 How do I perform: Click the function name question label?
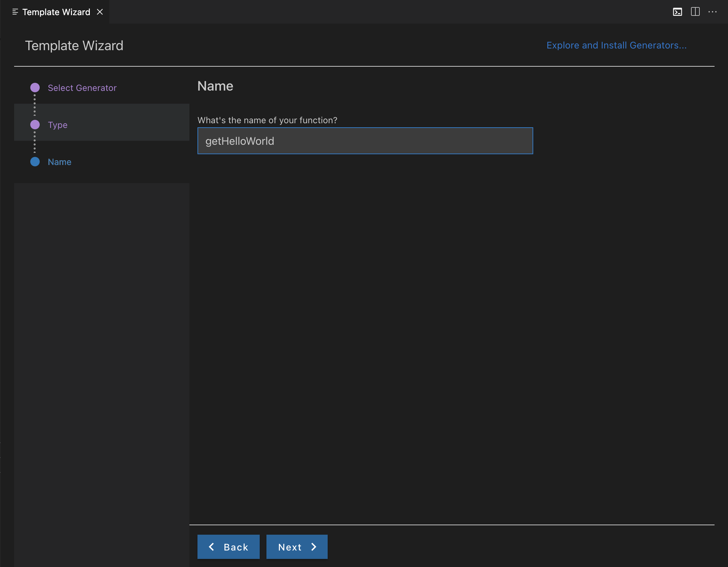pyautogui.click(x=267, y=120)
